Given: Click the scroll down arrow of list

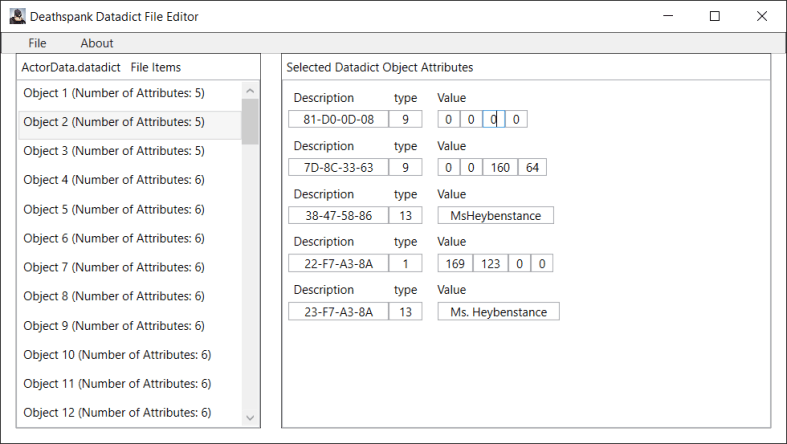Looking at the screenshot, I should pos(250,418).
